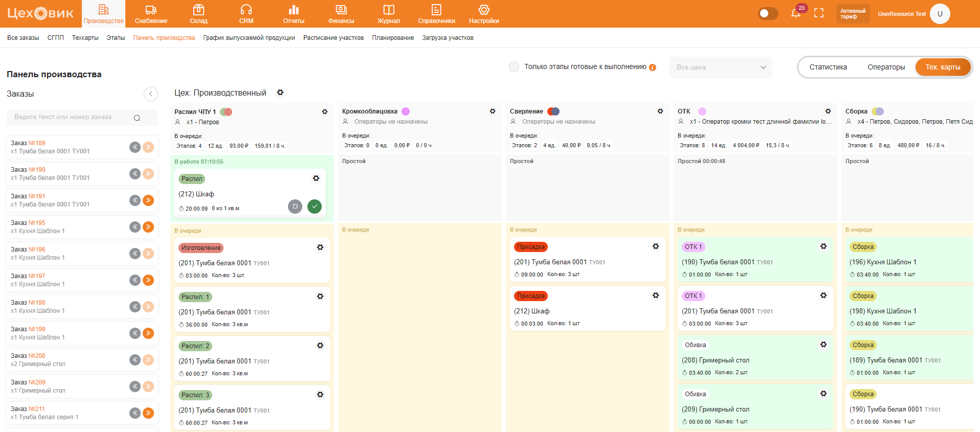Open gear settings for Цех Производственный
Viewport: 980px width, 432px height.
click(x=280, y=93)
